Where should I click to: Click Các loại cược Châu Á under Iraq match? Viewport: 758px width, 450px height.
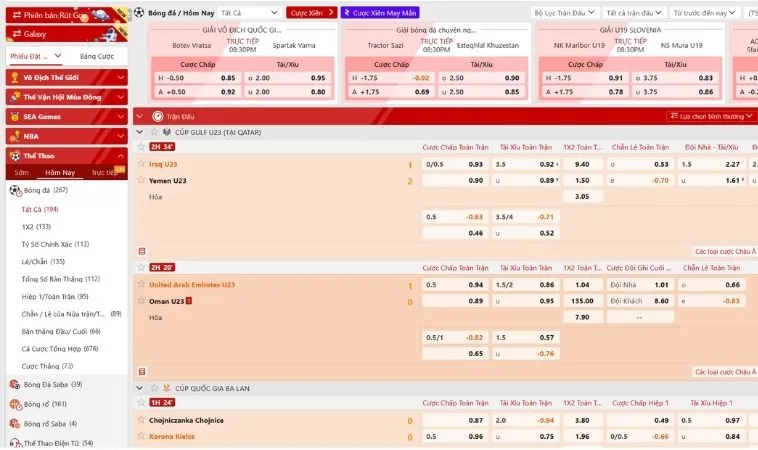coord(725,252)
